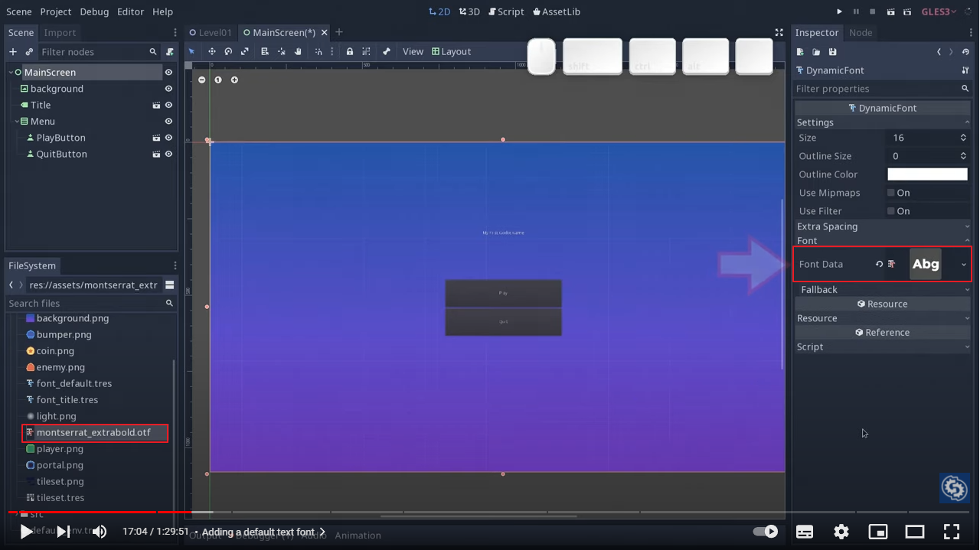
Task: Expand the Extra Spacing section
Action: tap(883, 226)
